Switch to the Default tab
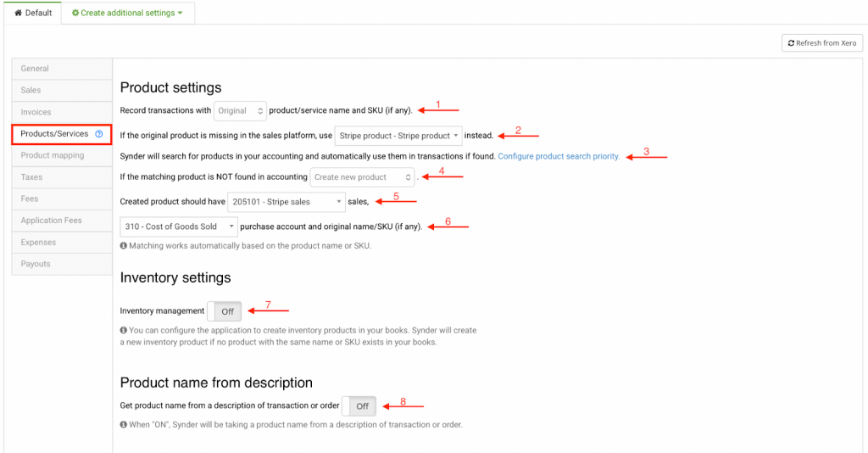Viewport: 868px width, 453px height. pyautogui.click(x=32, y=14)
